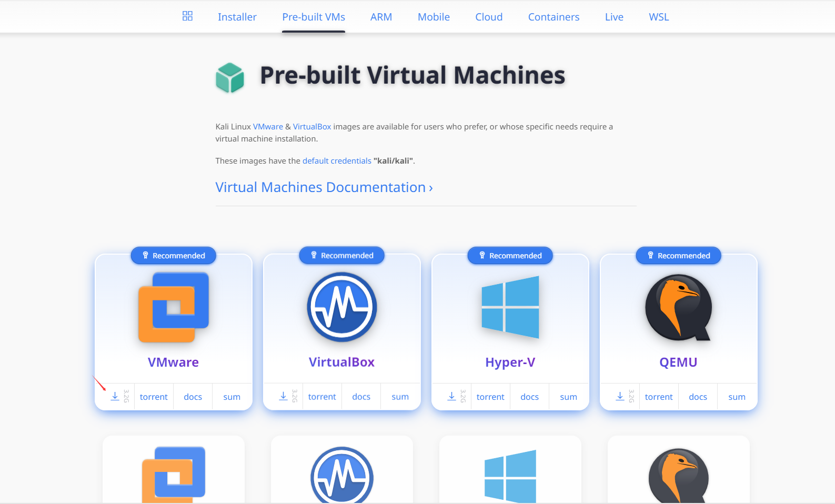Click the Recommended badge on the Hyper-V card
Screen dimensions: 835x504
click(510, 256)
